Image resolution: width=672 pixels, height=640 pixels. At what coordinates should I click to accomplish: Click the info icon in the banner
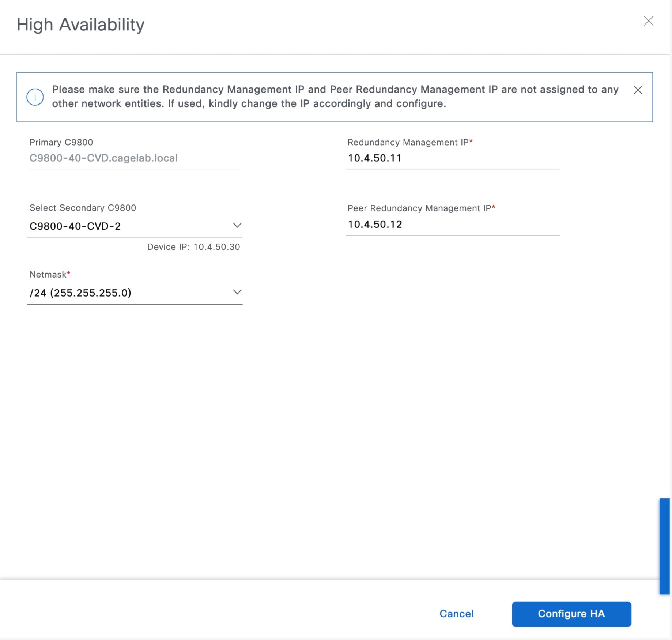[x=35, y=97]
